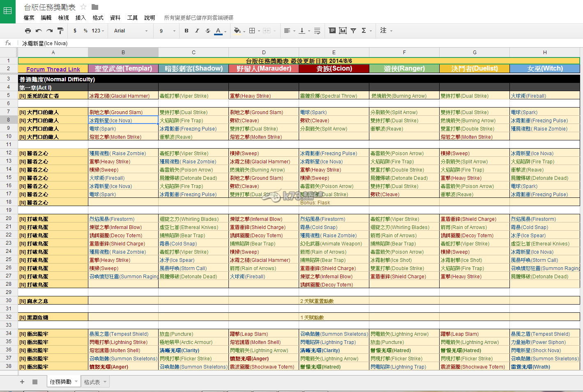Click the filter funnel icon
Image resolution: width=583 pixels, height=392 pixels.
(x=353, y=31)
